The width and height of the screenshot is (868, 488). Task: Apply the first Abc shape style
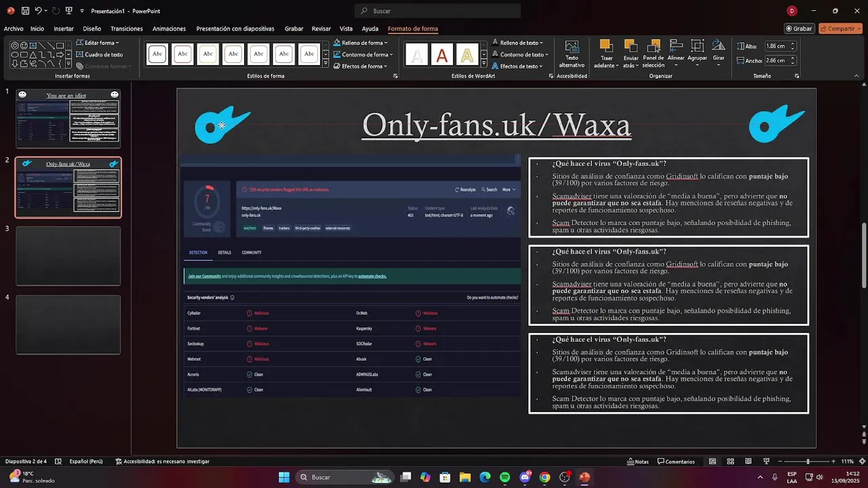click(x=157, y=54)
